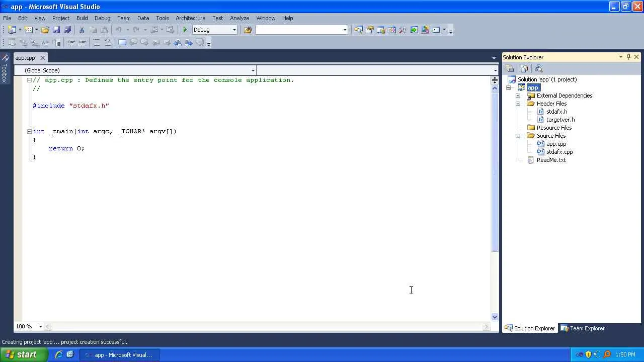
Task: Open the Tools menu
Action: (x=162, y=18)
